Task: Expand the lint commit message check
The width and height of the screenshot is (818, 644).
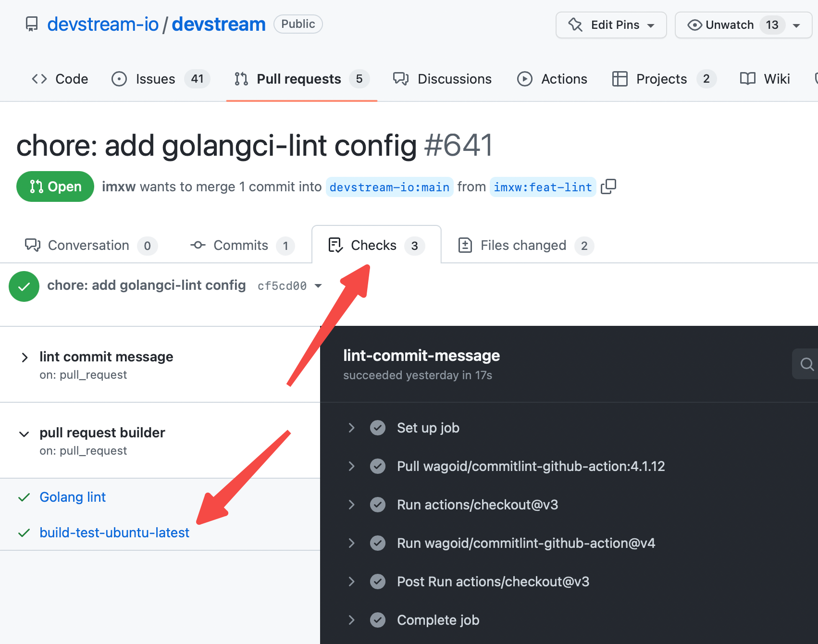Action: click(25, 357)
